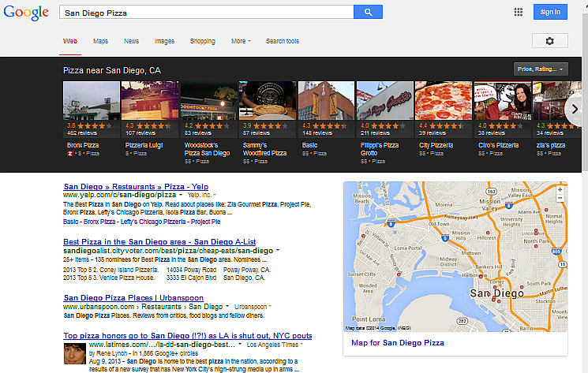The image size is (588, 373).
Task: Click the Rene Lynch author photo
Action: point(75,353)
